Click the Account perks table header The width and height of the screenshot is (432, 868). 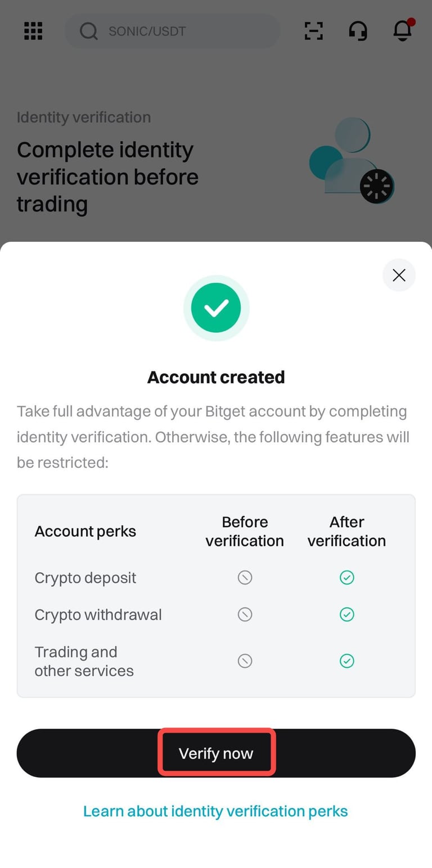tap(85, 531)
